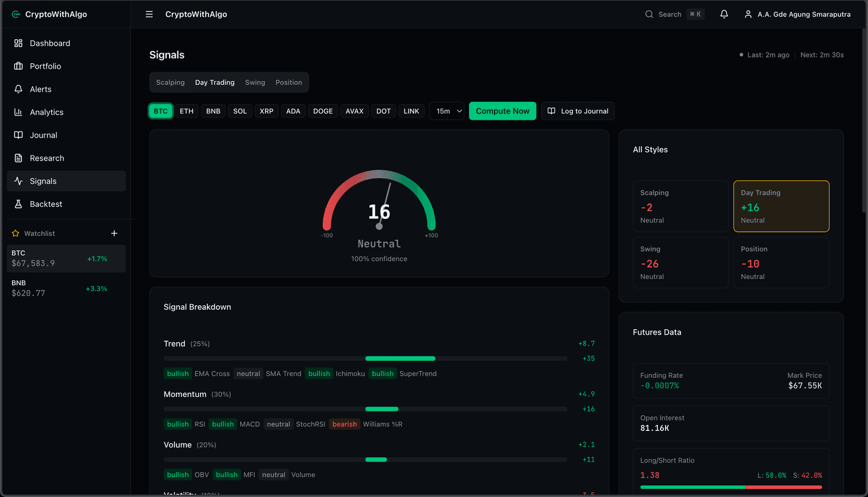This screenshot has width=868, height=497.
Task: Open the 15m timeframe dropdown
Action: tap(446, 111)
